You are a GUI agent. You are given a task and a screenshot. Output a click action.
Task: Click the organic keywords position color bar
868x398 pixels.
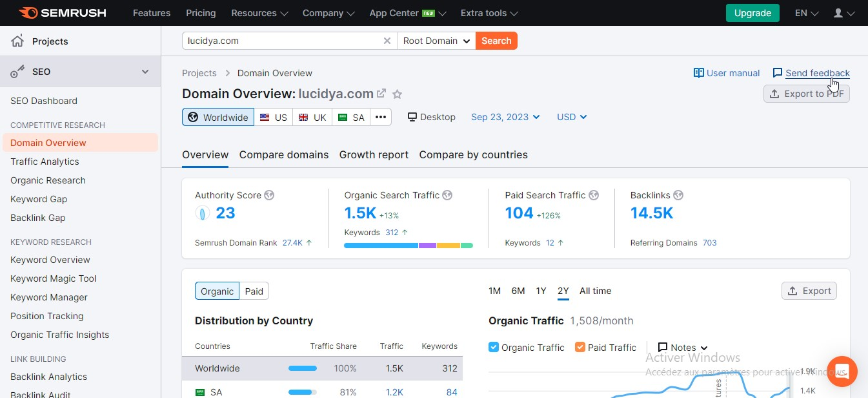click(x=409, y=246)
